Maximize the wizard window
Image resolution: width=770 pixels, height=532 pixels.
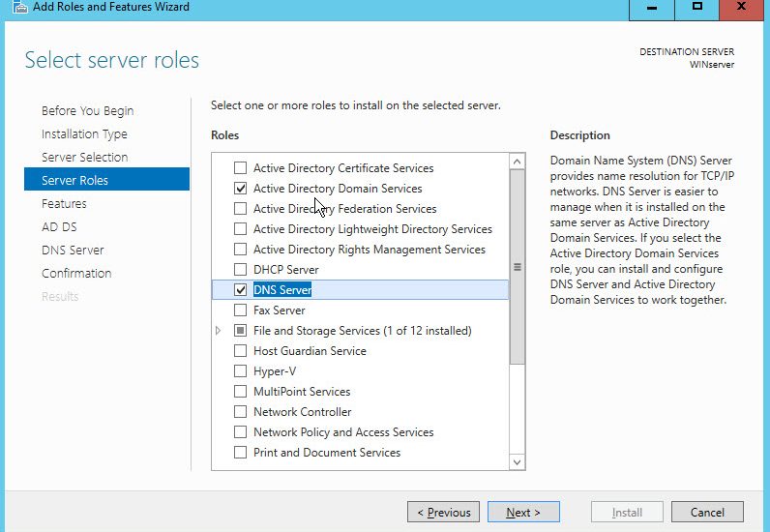click(x=696, y=9)
